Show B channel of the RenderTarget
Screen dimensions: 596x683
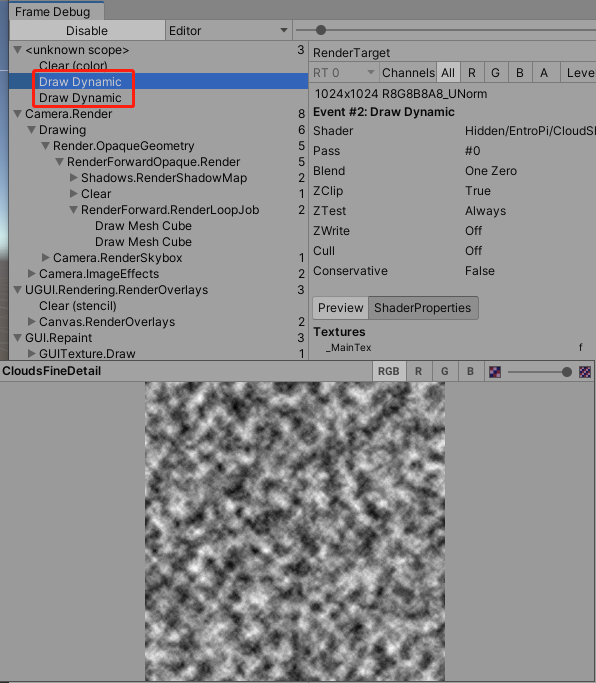pos(520,73)
